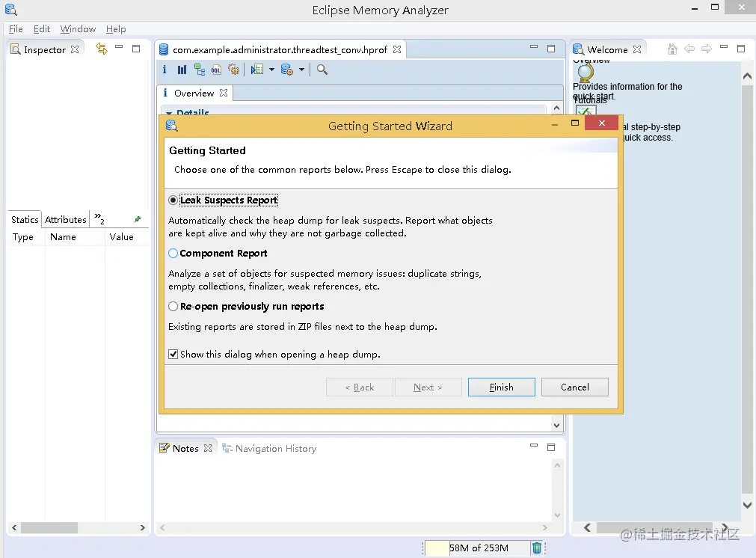756x558 pixels.
Task: Open the Thread Overview gear icon
Action: pos(234,70)
